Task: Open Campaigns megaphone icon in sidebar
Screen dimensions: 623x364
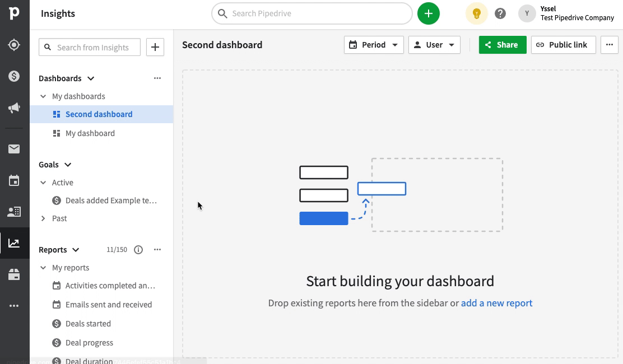Action: coord(14,108)
